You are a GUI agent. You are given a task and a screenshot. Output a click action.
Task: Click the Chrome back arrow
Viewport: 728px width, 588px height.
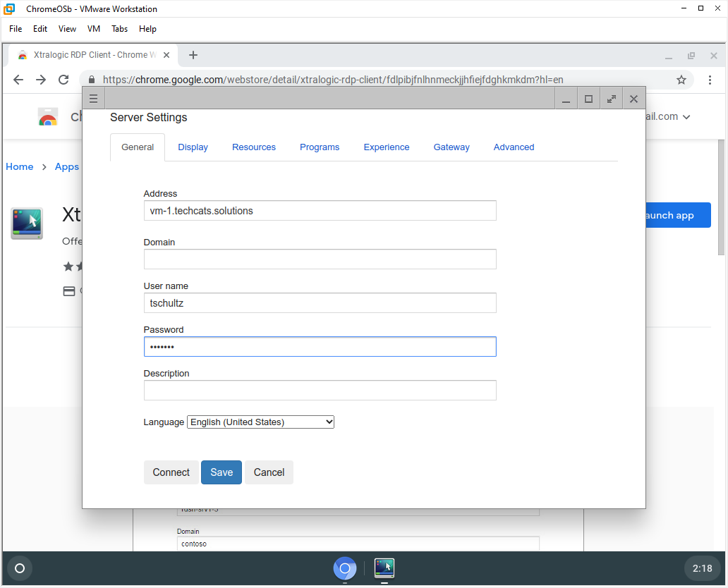(x=18, y=80)
